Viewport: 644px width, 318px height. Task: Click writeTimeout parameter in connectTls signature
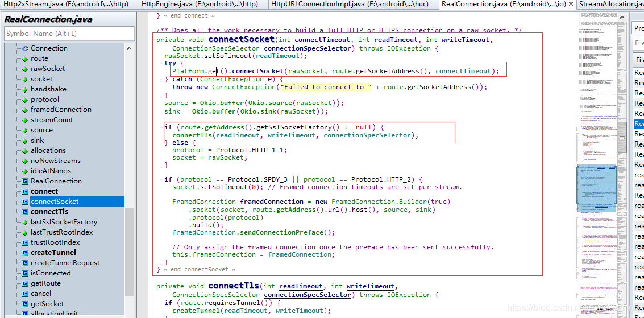tap(371, 286)
